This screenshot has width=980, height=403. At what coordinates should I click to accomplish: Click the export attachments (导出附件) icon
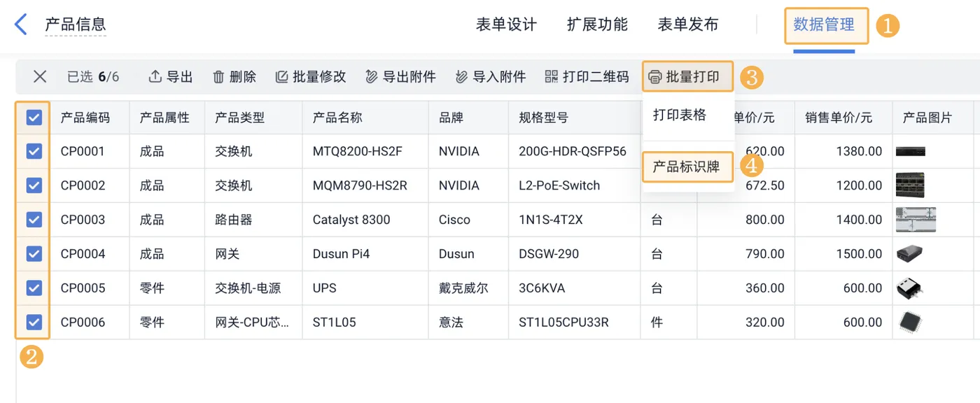[372, 77]
